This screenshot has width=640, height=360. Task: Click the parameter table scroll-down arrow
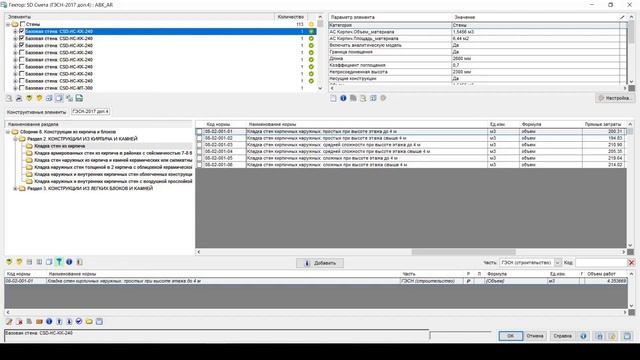point(631,81)
